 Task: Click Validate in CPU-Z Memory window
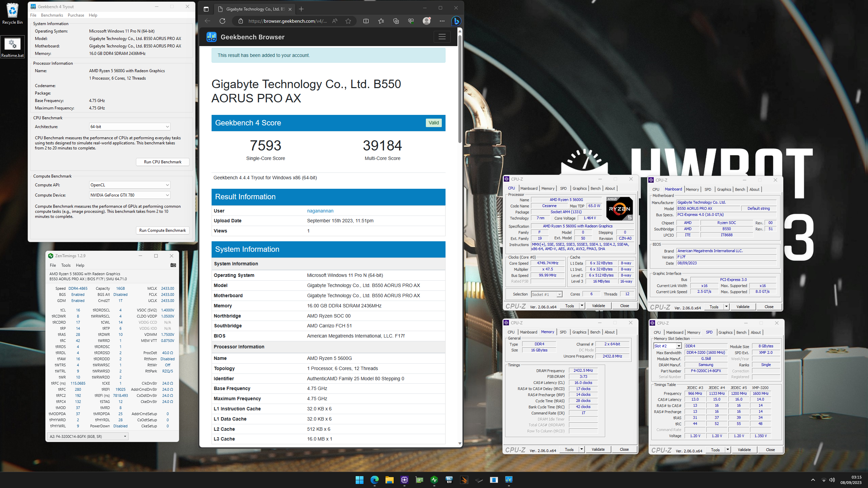click(598, 449)
